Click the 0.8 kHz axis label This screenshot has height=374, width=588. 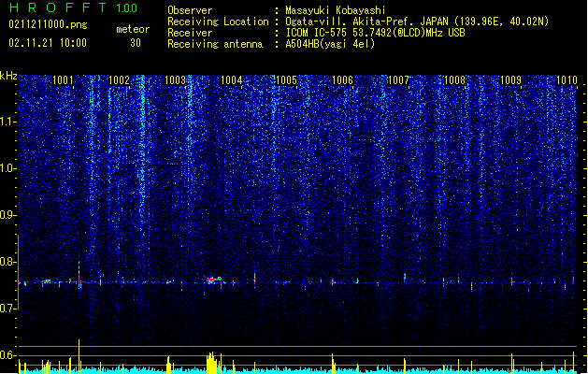pyautogui.click(x=7, y=262)
